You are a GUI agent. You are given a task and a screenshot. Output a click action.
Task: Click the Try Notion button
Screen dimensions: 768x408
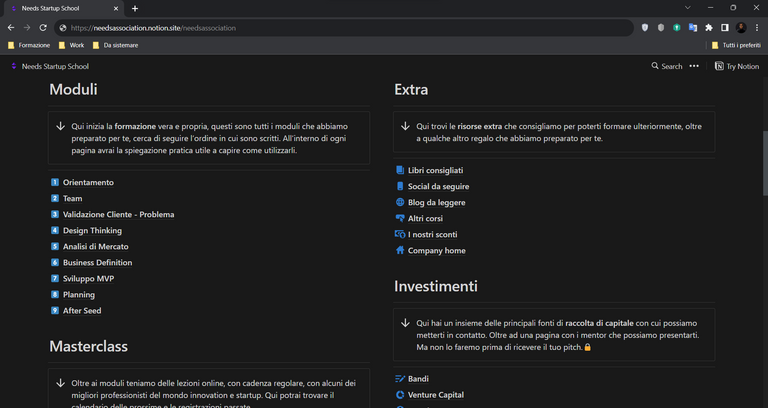(x=737, y=66)
